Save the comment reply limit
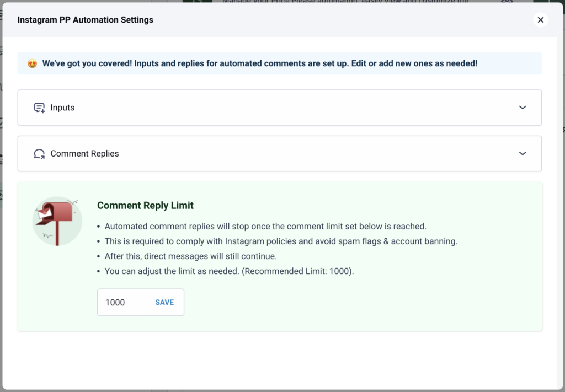This screenshot has height=392, width=565. (164, 302)
